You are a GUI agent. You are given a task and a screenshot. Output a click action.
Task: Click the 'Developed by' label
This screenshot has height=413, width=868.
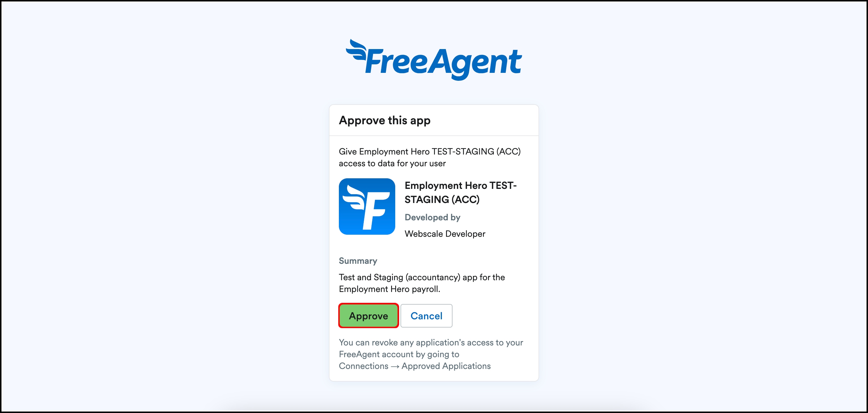pyautogui.click(x=432, y=217)
